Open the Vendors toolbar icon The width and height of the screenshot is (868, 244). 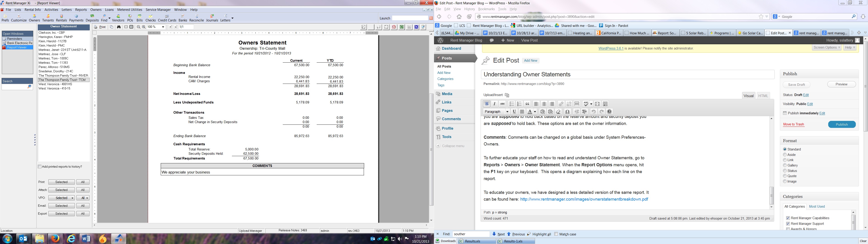pyautogui.click(x=118, y=18)
